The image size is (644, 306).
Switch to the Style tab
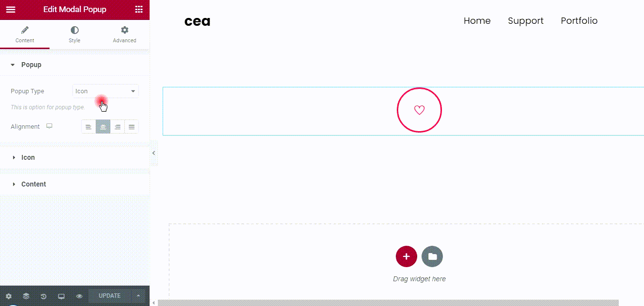pos(74,35)
